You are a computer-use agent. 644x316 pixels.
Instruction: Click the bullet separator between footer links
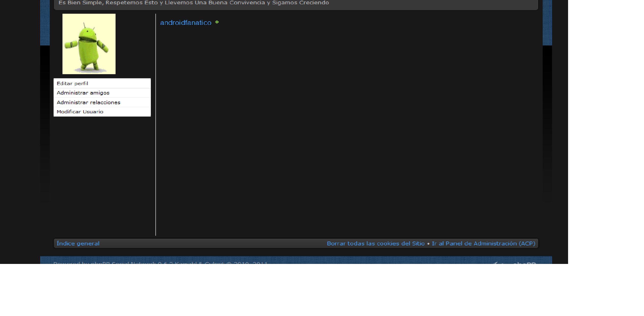[428, 244]
